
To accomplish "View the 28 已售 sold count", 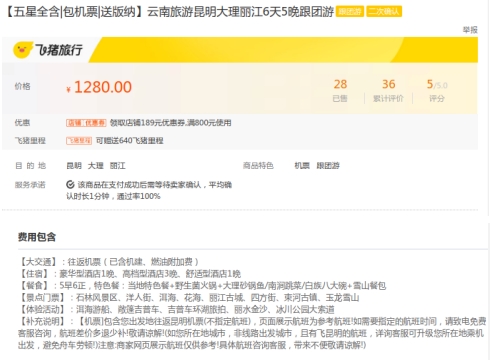I will click(x=340, y=90).
